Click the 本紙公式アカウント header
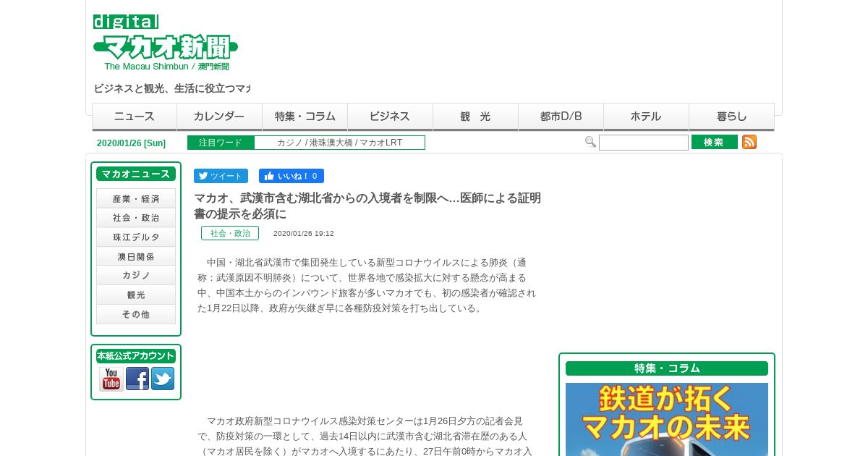Image resolution: width=868 pixels, height=456 pixels. coord(136,356)
